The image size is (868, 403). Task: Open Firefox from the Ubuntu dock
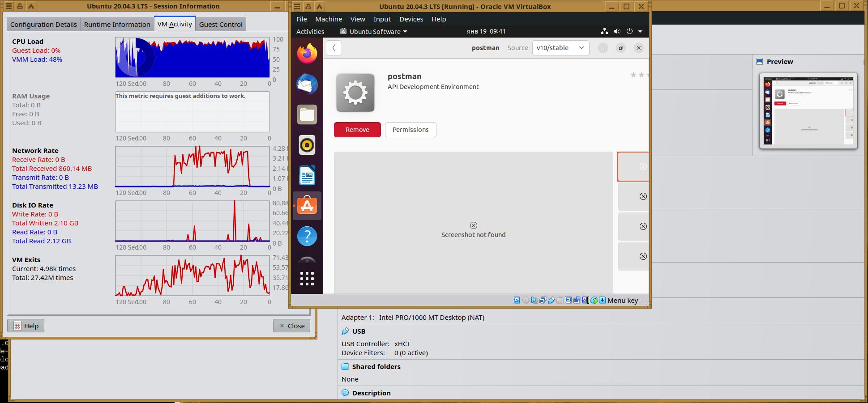point(307,54)
